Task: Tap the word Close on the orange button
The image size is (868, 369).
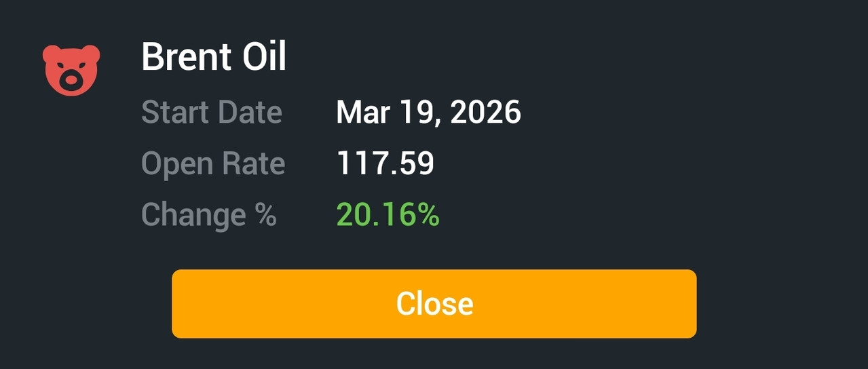Action: click(x=435, y=304)
